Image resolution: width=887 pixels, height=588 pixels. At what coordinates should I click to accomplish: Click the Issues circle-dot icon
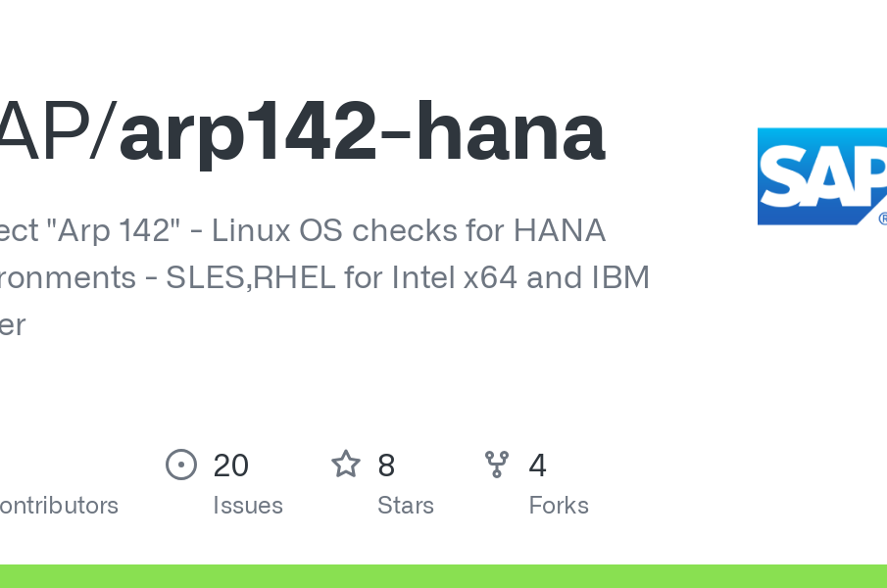pyautogui.click(x=181, y=465)
